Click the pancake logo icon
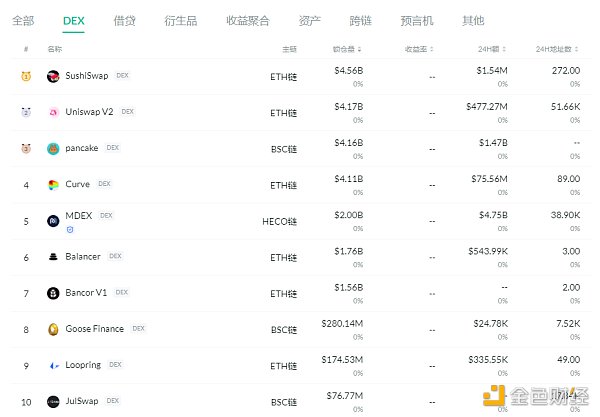 click(x=53, y=148)
